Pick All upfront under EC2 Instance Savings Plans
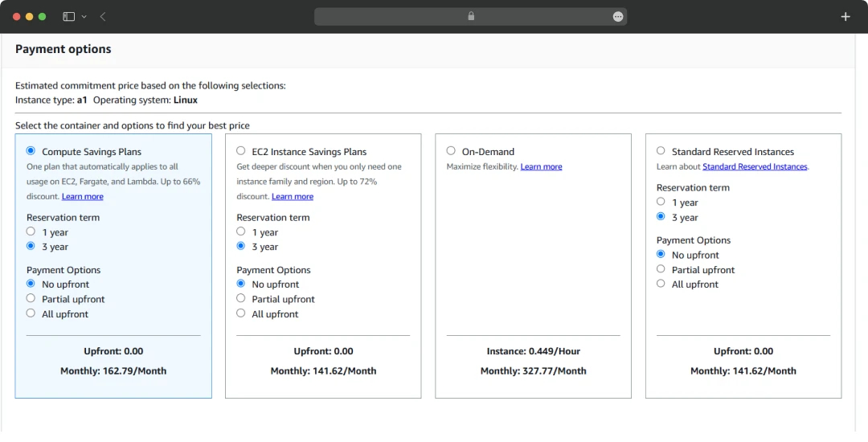868x442 pixels. click(241, 313)
